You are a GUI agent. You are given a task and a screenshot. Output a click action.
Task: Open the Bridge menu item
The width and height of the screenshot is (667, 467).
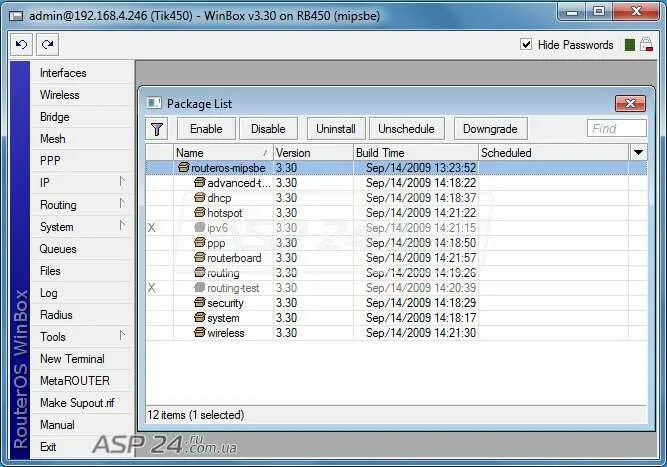83,117
